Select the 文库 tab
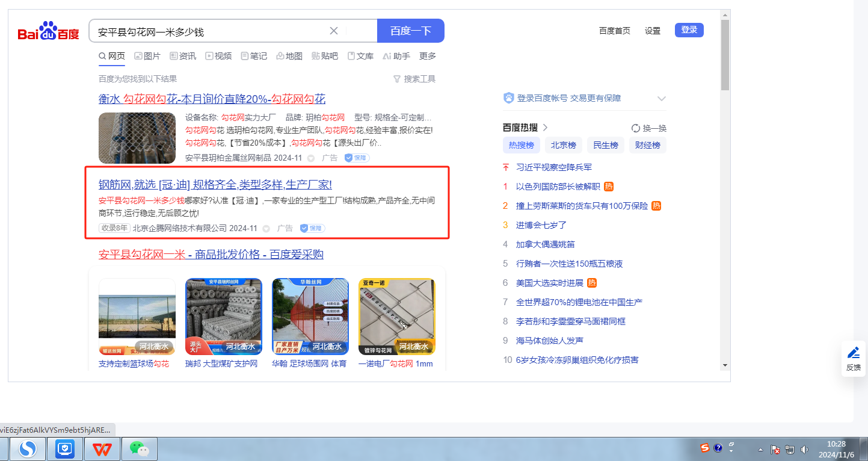868x461 pixels. [360, 56]
